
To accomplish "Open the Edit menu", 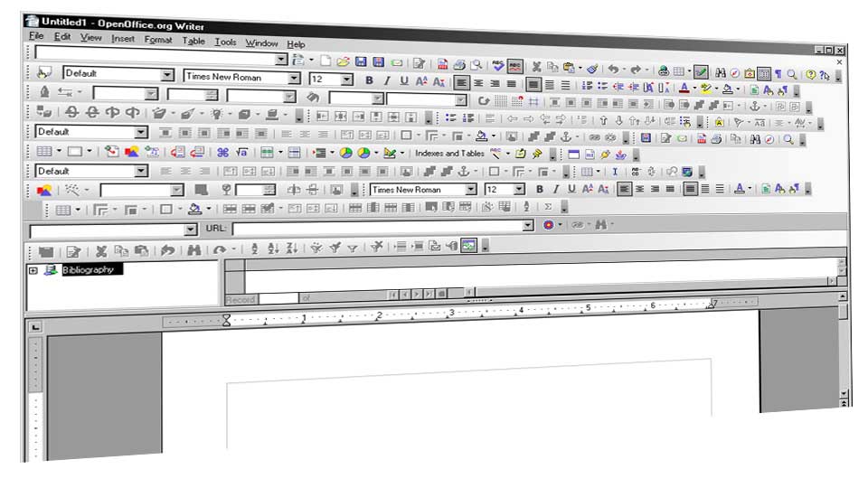I will (62, 36).
